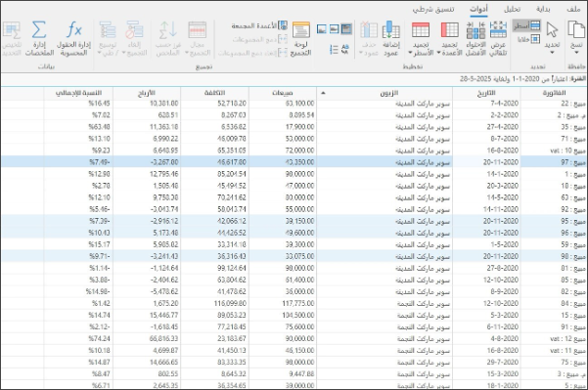Switch to Conditional Formatting (تنسيق شرطي) tab
Image resolution: width=588 pixels, height=390 pixels.
433,9
